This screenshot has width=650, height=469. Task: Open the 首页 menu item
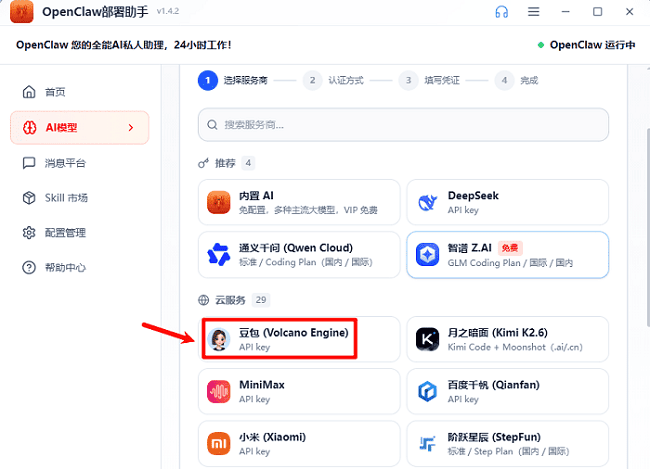pos(80,92)
